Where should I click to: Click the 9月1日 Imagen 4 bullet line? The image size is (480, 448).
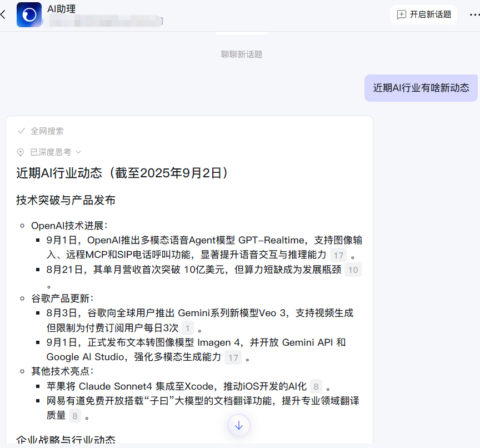coord(196,350)
